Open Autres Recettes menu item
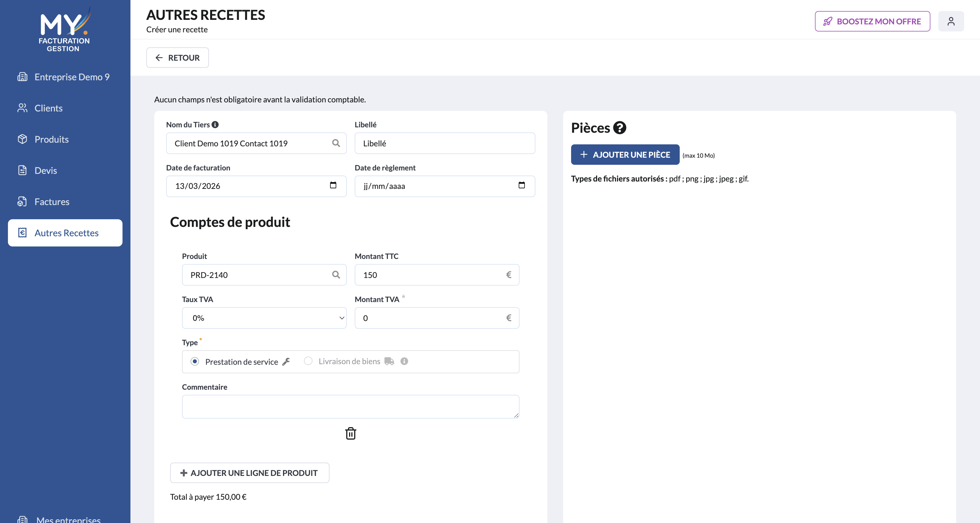Image resolution: width=980 pixels, height=523 pixels. pyautogui.click(x=65, y=233)
